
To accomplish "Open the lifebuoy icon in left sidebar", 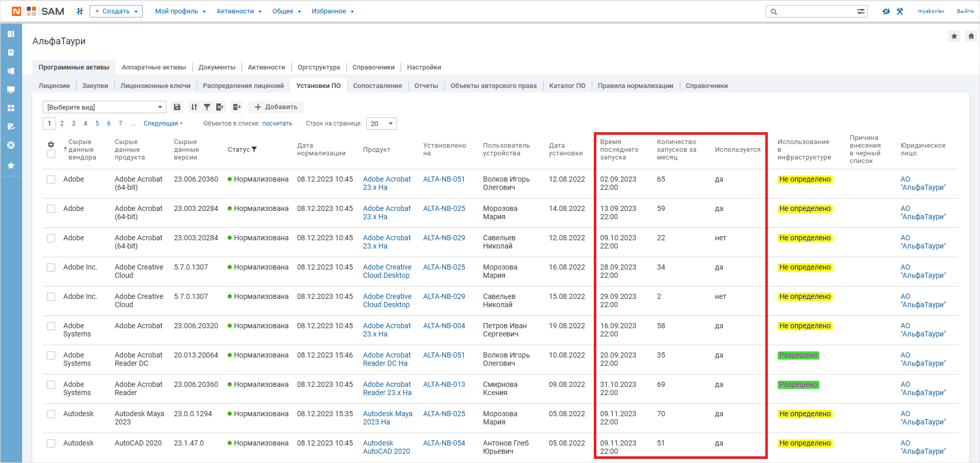I will coord(11,145).
